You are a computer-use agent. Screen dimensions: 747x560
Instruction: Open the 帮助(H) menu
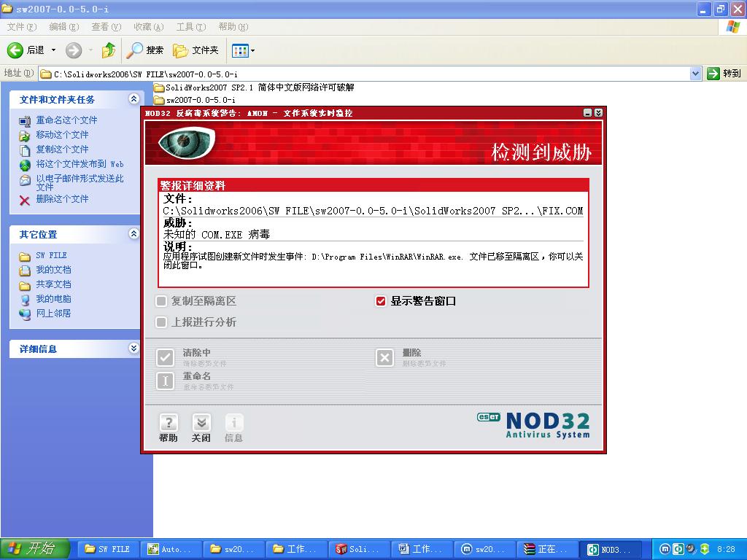pyautogui.click(x=233, y=27)
